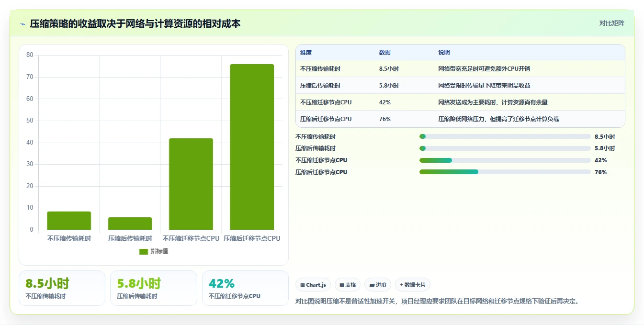Open the 8.5小时 data card
644x325 pixels.
62,288
